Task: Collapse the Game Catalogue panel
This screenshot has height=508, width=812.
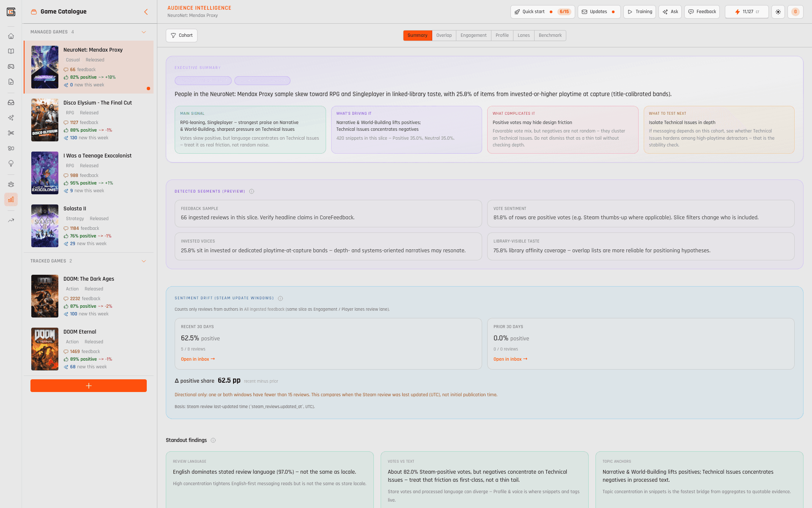Action: [x=146, y=12]
